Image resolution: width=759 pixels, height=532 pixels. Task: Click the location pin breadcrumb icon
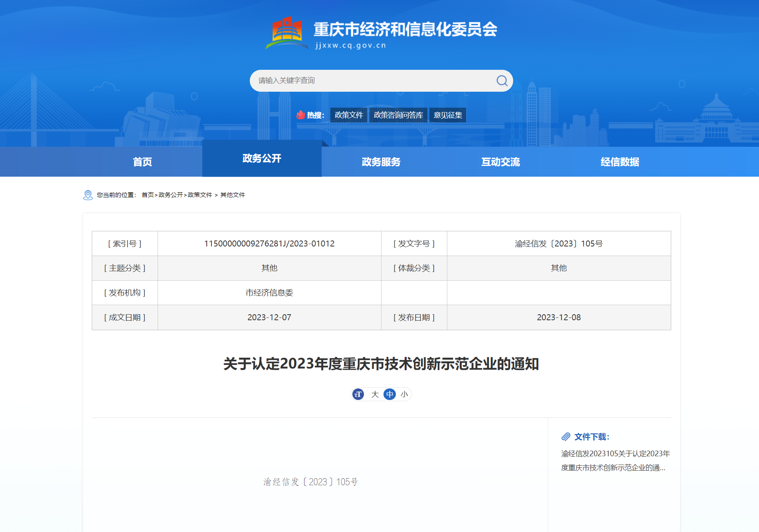(88, 195)
